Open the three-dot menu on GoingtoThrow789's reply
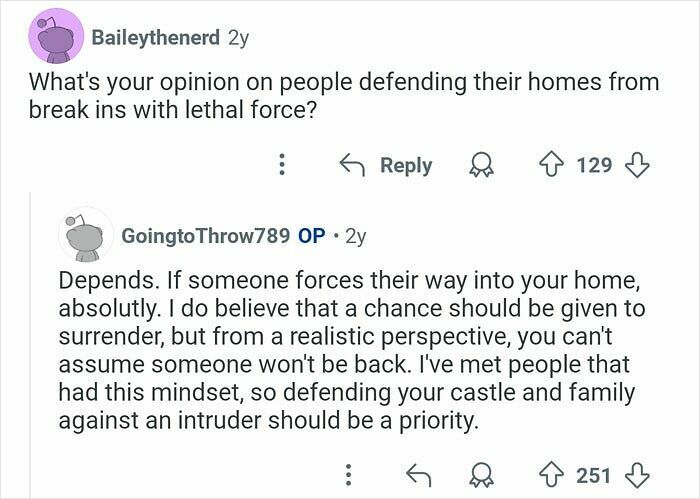700x499 pixels. 349,475
